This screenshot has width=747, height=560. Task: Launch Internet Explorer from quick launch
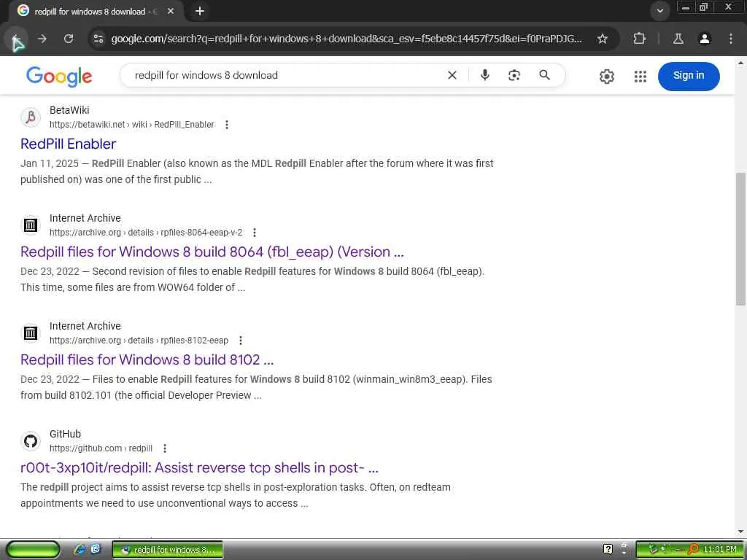coord(80,550)
